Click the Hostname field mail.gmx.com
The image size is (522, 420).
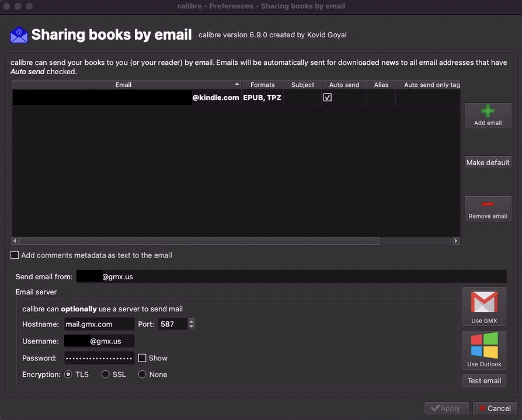pos(99,324)
